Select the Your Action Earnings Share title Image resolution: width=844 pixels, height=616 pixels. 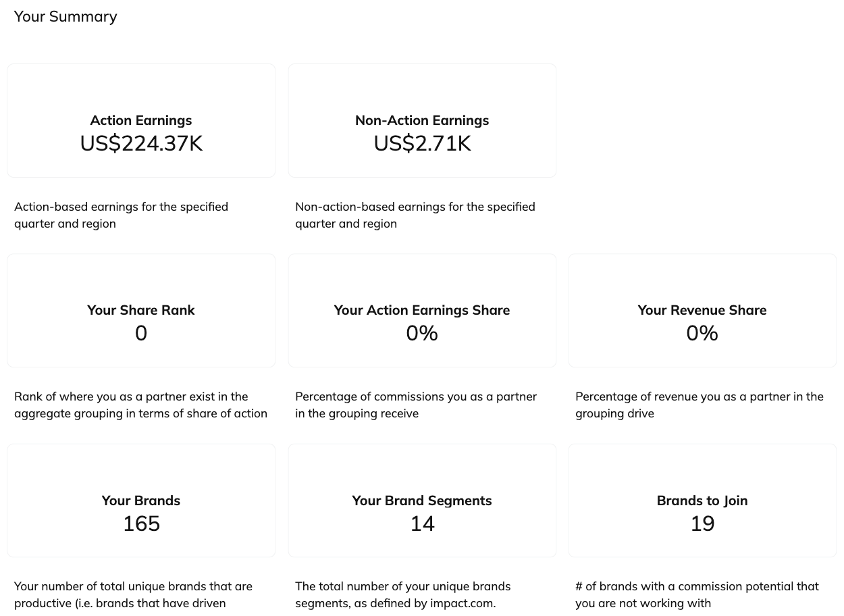pyautogui.click(x=422, y=310)
